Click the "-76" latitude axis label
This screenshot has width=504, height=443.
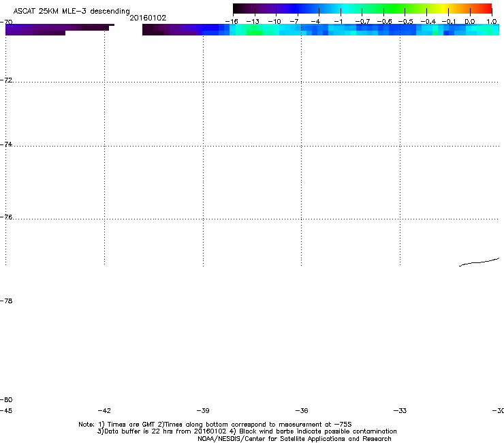[x=6, y=217]
